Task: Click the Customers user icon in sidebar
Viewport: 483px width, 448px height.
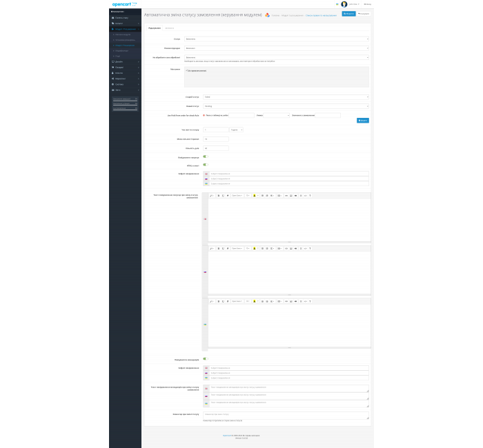Action: (x=112, y=73)
